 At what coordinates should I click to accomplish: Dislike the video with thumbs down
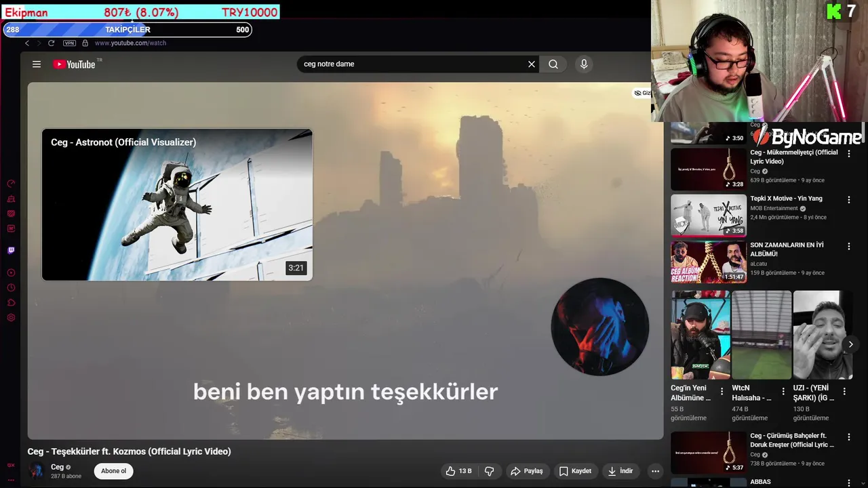[x=490, y=471]
